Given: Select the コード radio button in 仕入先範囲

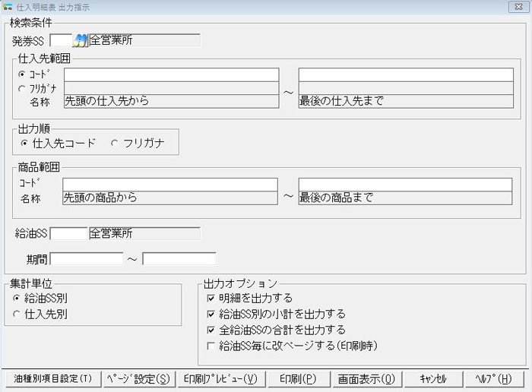Looking at the screenshot, I should (x=21, y=74).
